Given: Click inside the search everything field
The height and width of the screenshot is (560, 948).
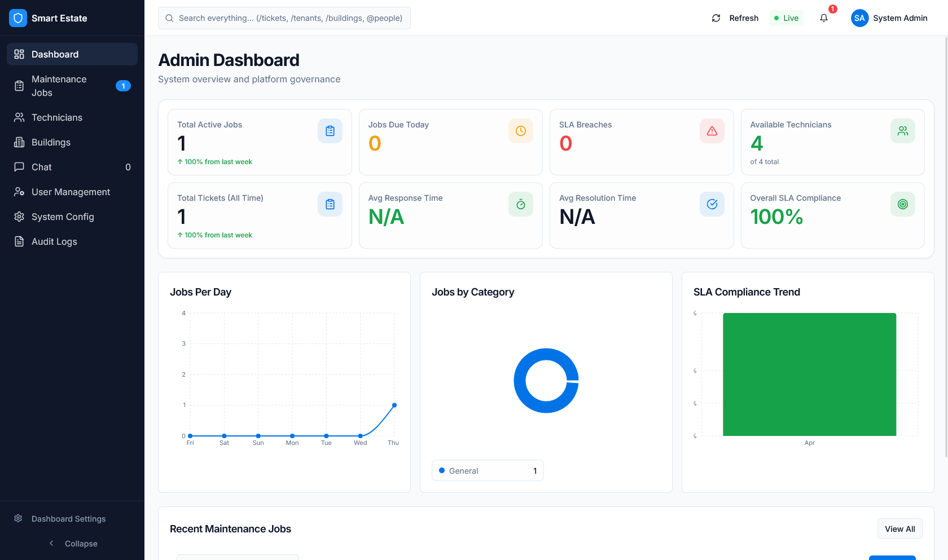Looking at the screenshot, I should click(284, 17).
